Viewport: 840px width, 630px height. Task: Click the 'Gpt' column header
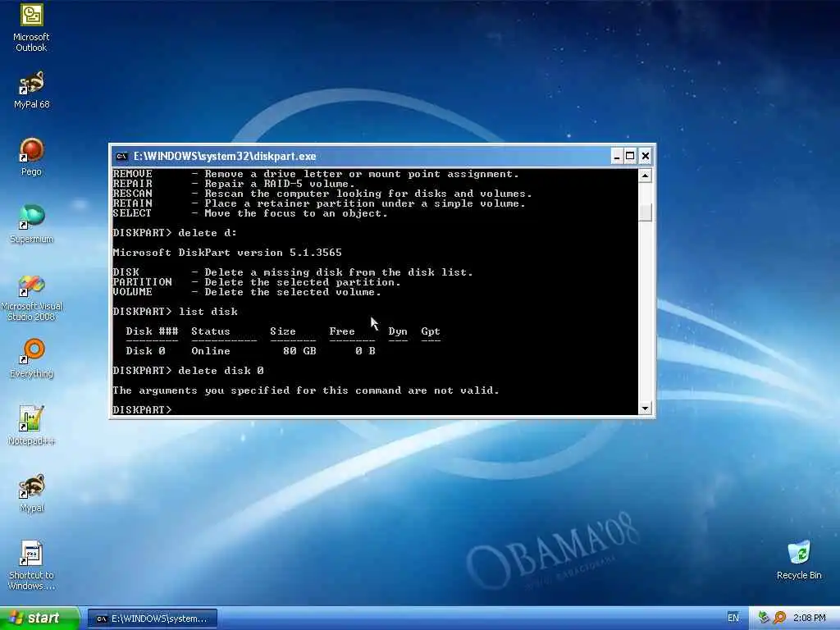(430, 331)
